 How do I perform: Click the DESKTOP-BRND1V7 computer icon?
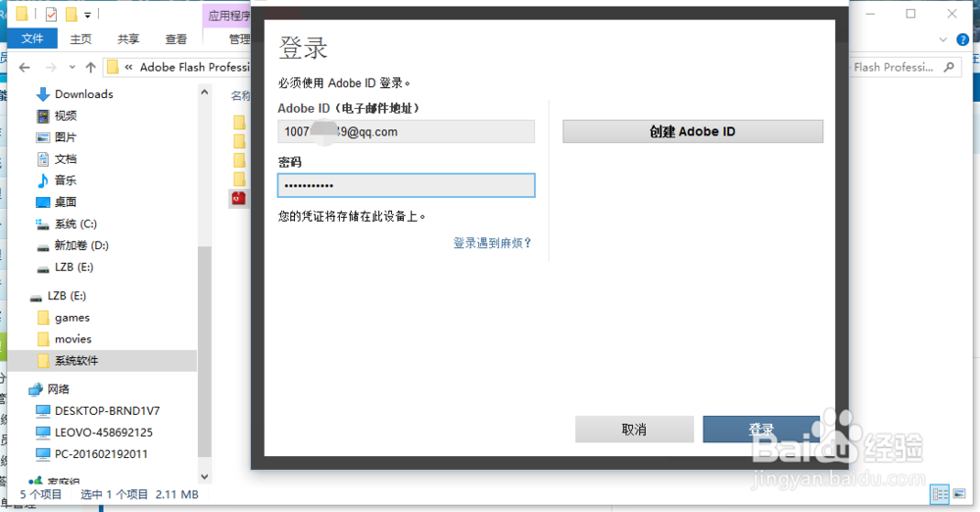click(42, 411)
